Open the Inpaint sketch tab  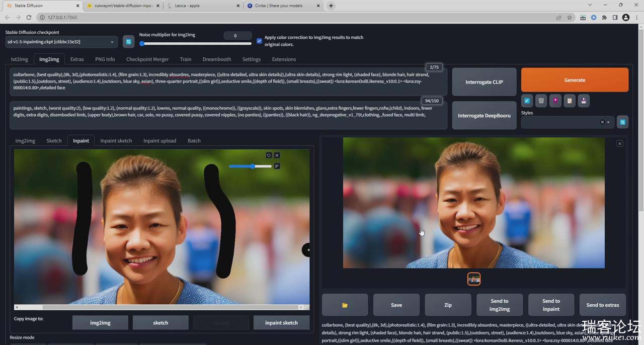(x=116, y=141)
